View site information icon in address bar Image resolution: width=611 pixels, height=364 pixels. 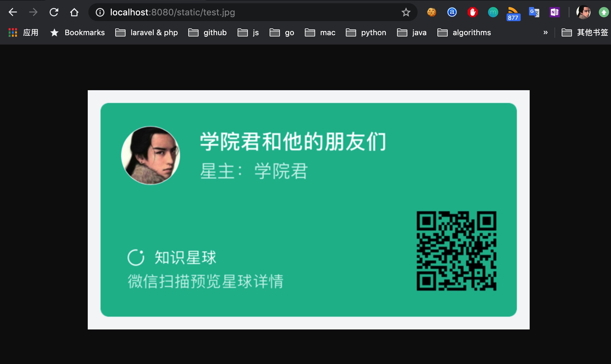(100, 12)
